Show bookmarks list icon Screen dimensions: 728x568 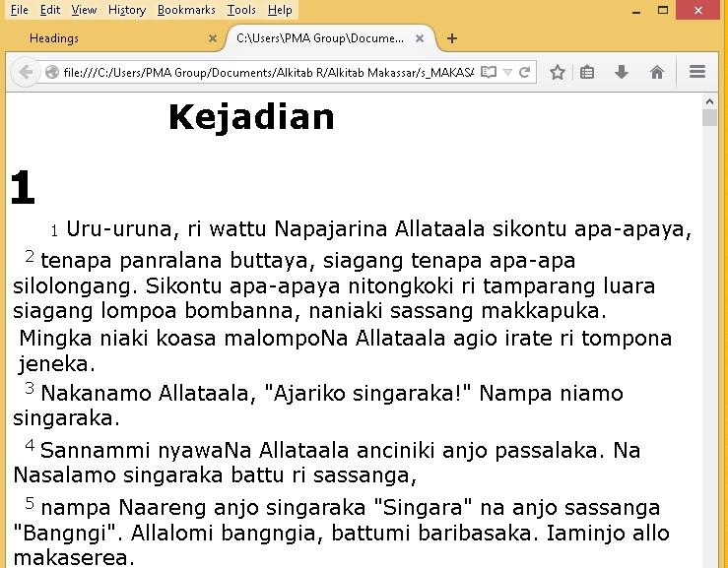(587, 73)
